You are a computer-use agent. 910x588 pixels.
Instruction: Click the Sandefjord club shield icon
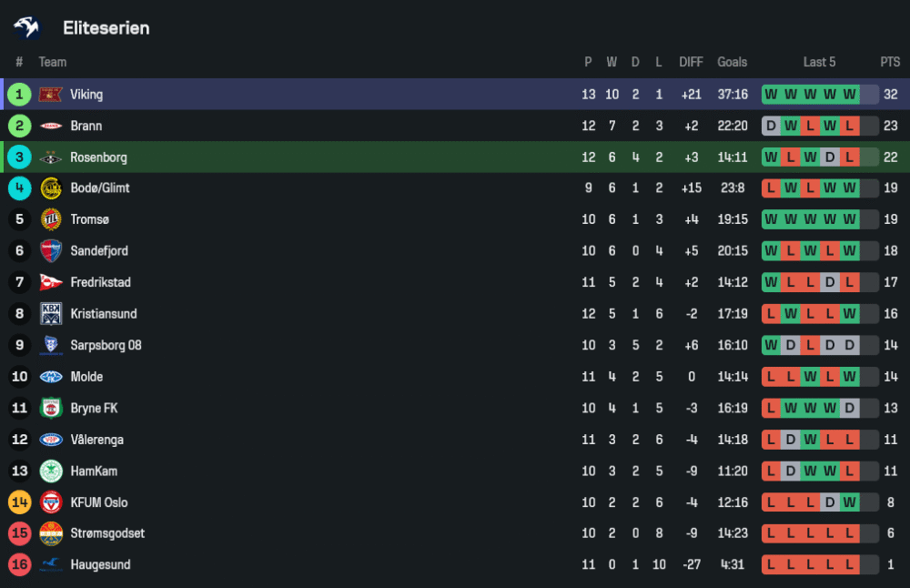[50, 251]
